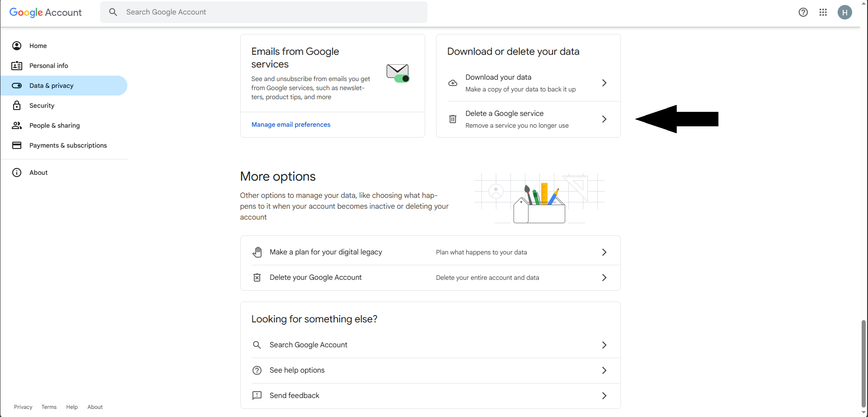The image size is (868, 417).
Task: Click the About info circle icon
Action: [x=17, y=173]
